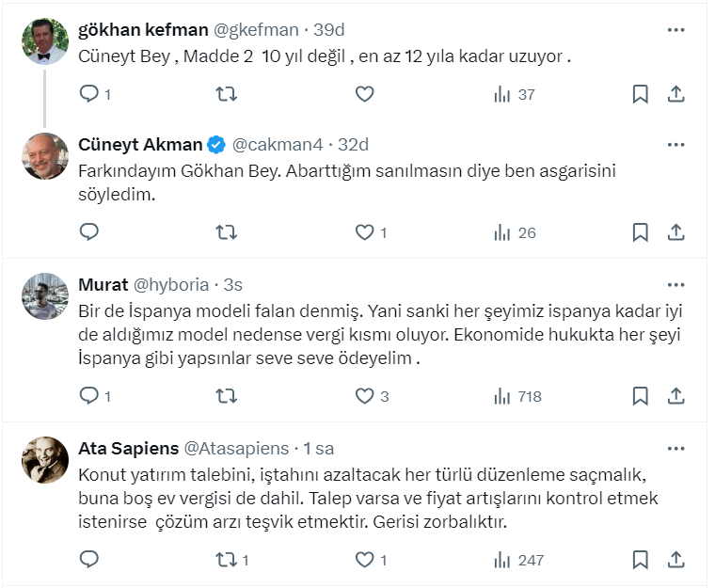View 718 views on Murat's tweet
The width and height of the screenshot is (715, 588).
(517, 396)
